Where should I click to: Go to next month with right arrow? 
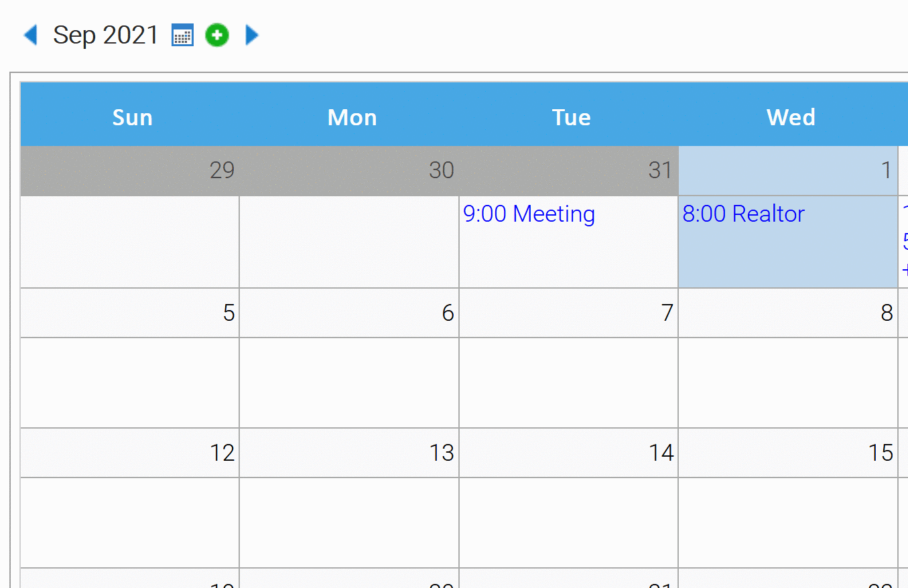click(x=251, y=35)
